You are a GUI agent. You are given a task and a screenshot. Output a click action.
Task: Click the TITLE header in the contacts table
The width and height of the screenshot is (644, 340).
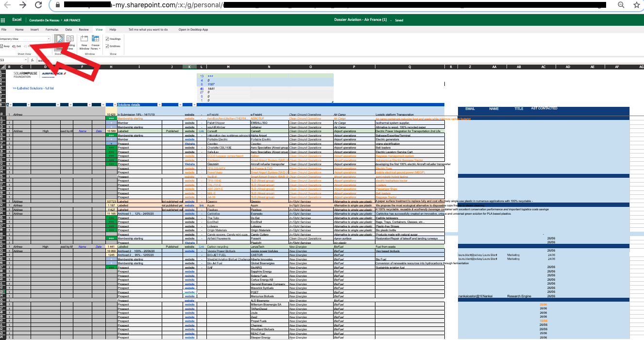point(519,109)
